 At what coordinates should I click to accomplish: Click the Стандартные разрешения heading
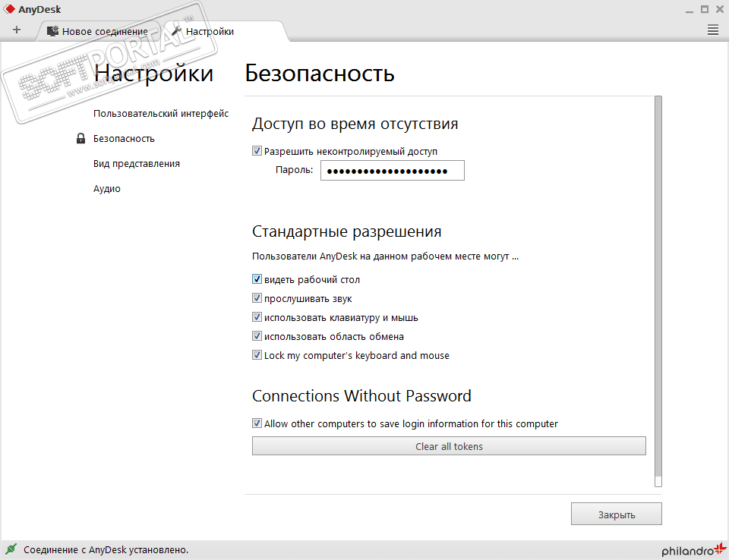point(346,231)
